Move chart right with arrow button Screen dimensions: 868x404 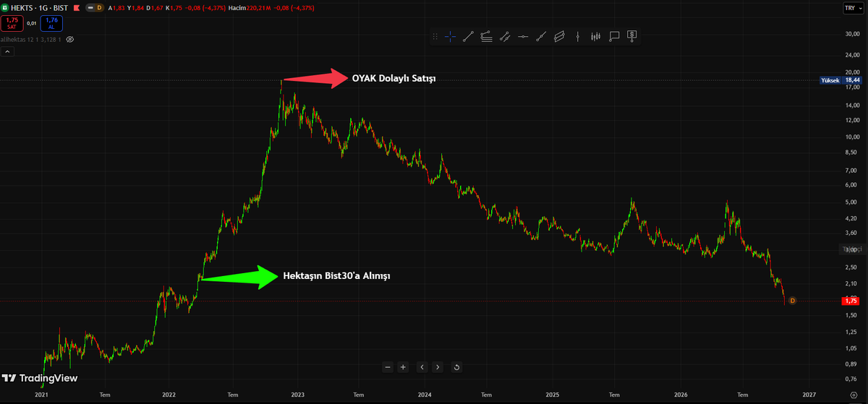point(438,367)
